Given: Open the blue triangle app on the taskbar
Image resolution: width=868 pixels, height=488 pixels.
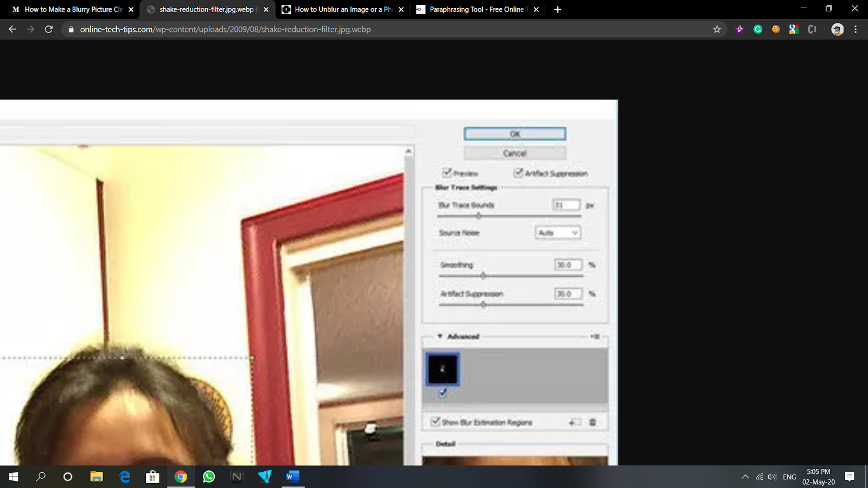Looking at the screenshot, I should pyautogui.click(x=265, y=477).
